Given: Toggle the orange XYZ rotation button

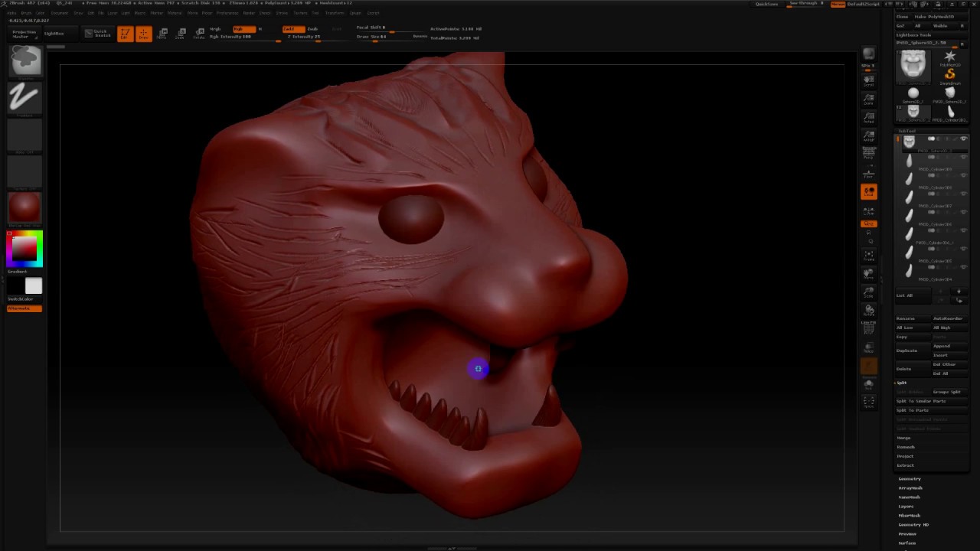Looking at the screenshot, I should pos(868,223).
